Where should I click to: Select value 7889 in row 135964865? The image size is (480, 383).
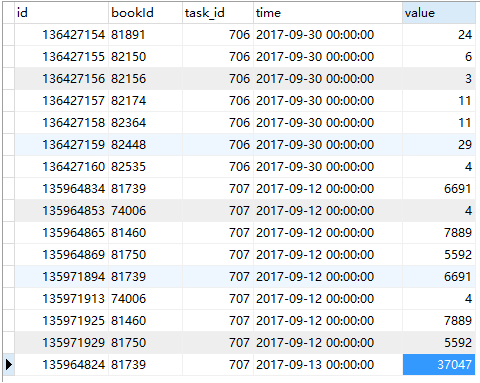439,233
